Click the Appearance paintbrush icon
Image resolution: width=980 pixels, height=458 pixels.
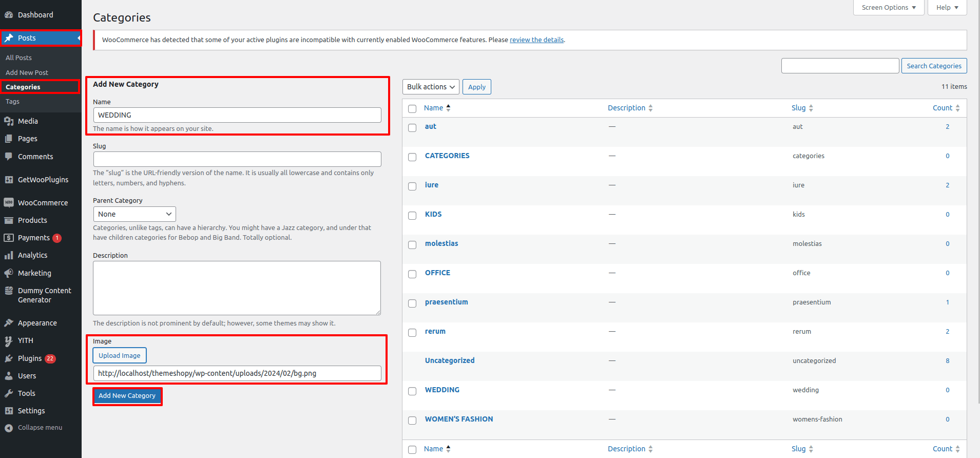pyautogui.click(x=9, y=323)
